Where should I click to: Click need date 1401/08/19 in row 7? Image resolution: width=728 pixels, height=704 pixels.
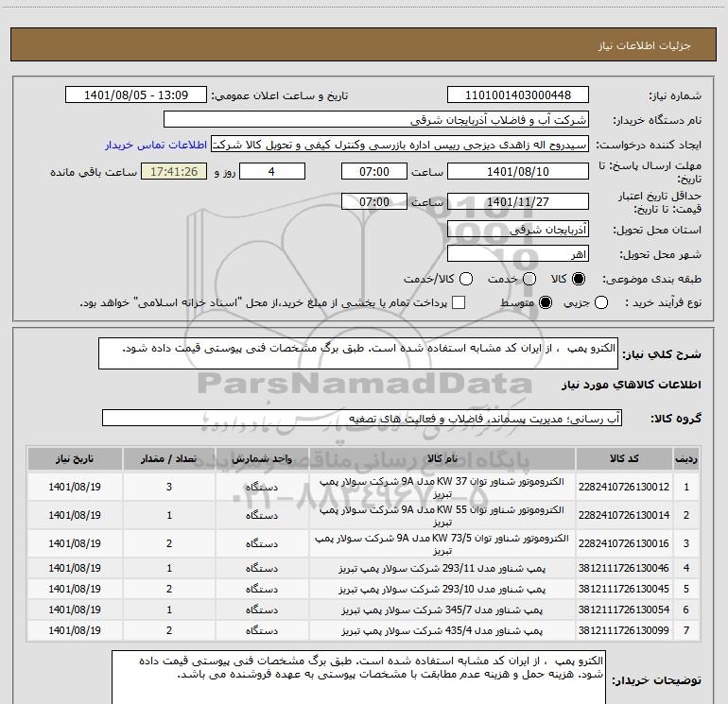coord(75,630)
